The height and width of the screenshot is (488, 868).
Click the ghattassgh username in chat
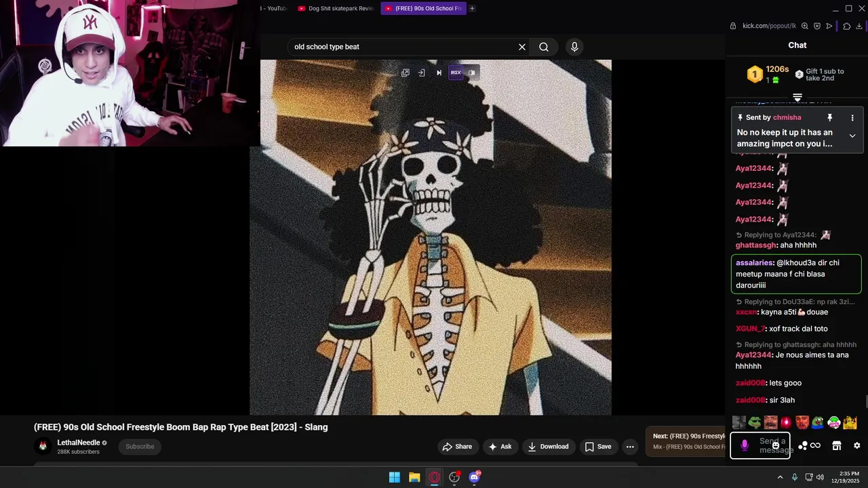755,245
